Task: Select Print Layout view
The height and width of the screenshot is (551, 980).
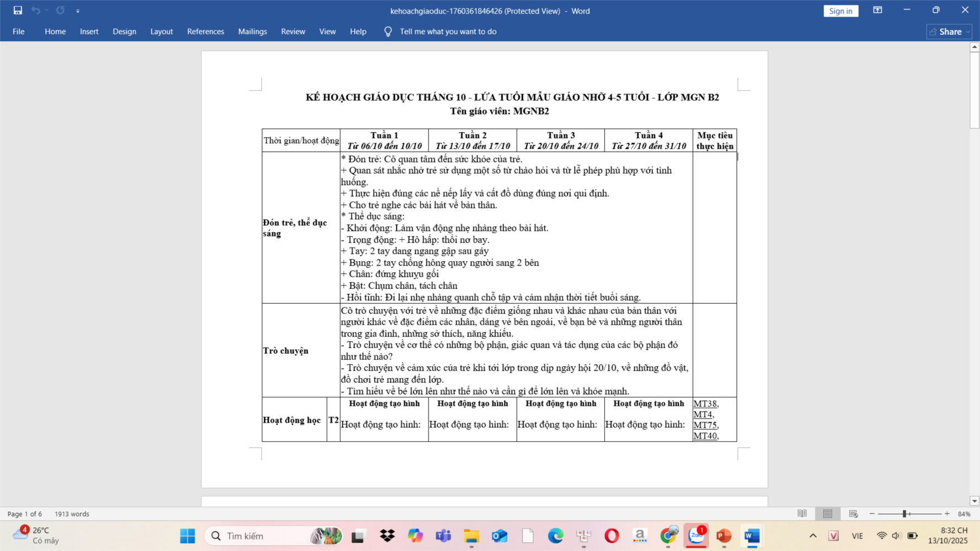Action: [x=827, y=514]
